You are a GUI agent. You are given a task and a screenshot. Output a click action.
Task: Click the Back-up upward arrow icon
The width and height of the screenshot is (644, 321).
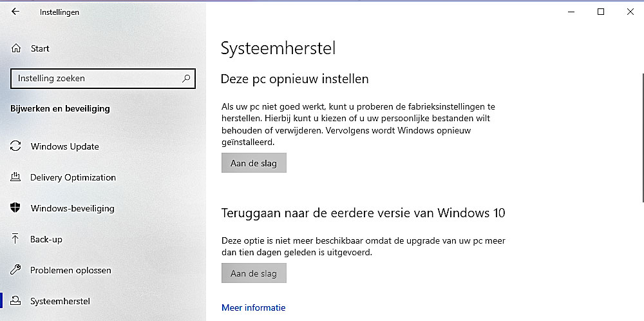tap(15, 238)
